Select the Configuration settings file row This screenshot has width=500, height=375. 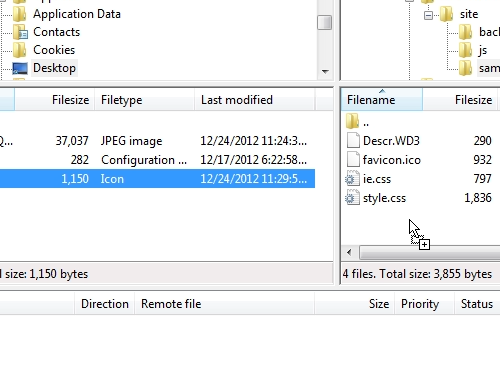point(157,160)
